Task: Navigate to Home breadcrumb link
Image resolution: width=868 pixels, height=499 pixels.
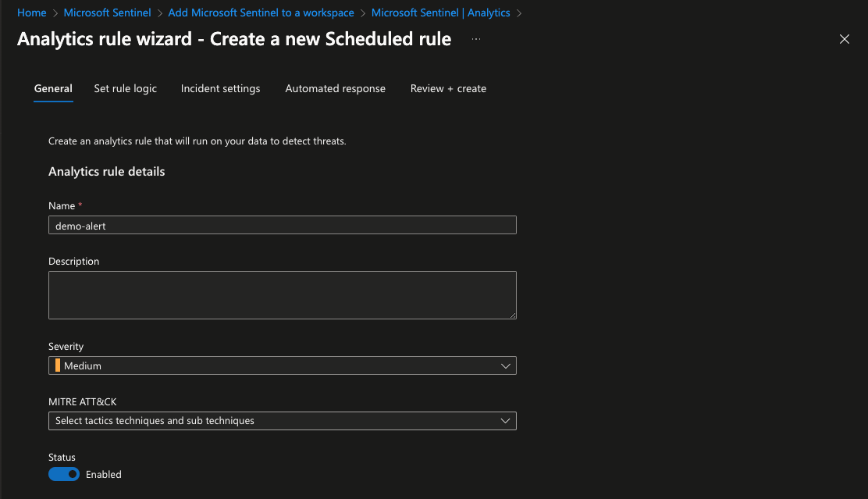Action: [32, 13]
